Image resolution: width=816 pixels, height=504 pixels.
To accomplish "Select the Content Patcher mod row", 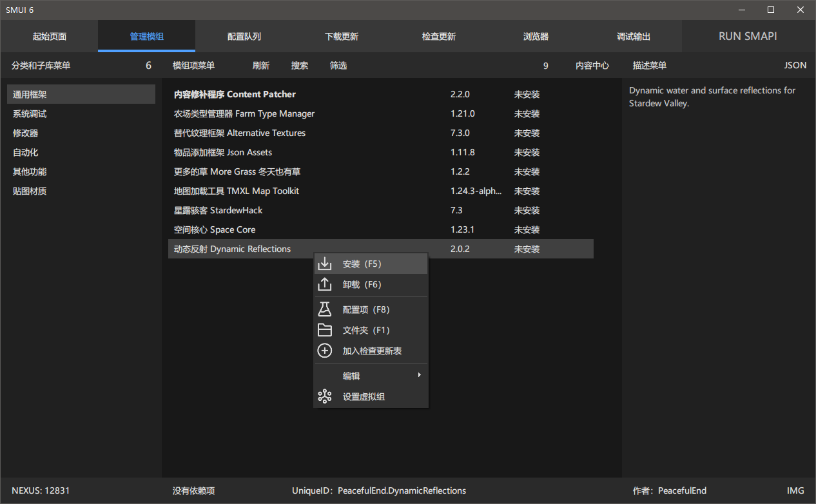I will click(x=381, y=94).
